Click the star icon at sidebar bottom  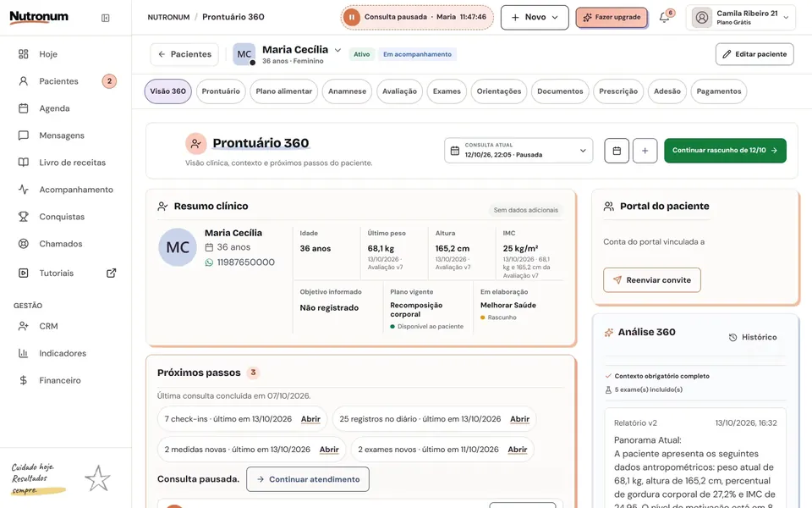(x=97, y=478)
